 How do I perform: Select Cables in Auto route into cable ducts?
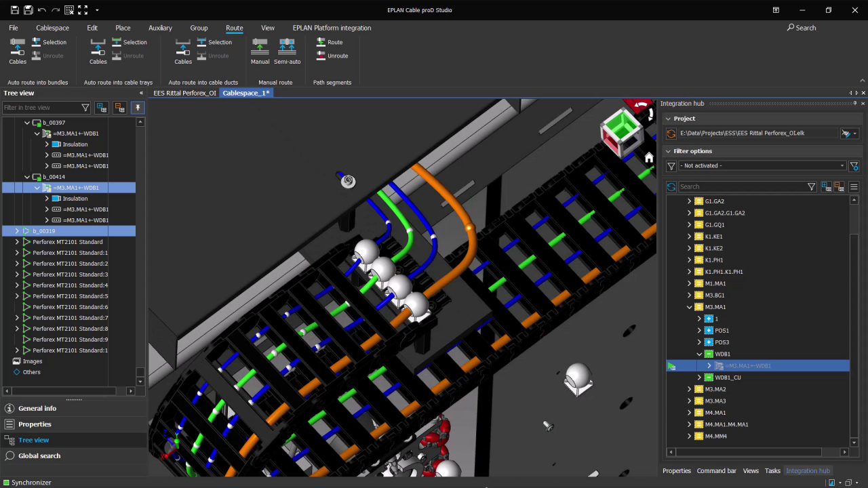pyautogui.click(x=182, y=51)
